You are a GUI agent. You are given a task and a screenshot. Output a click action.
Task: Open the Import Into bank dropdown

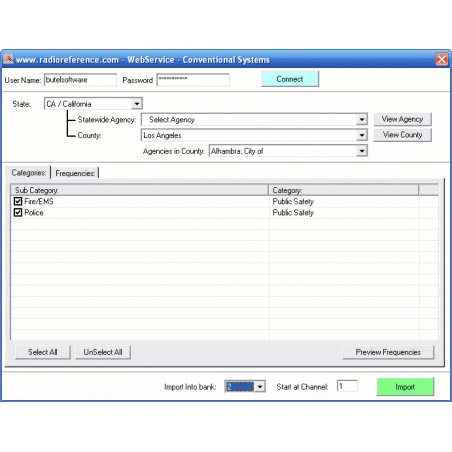[260, 387]
